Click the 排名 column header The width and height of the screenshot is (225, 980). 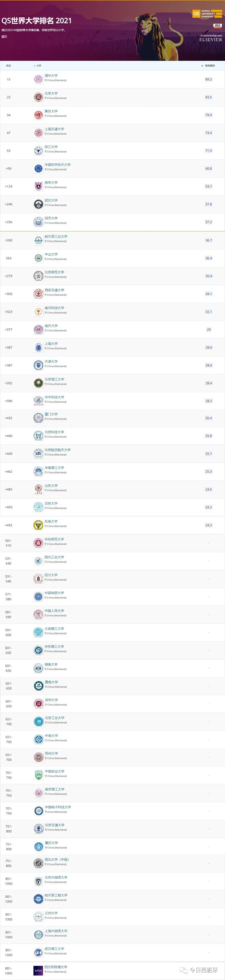[x=8, y=66]
